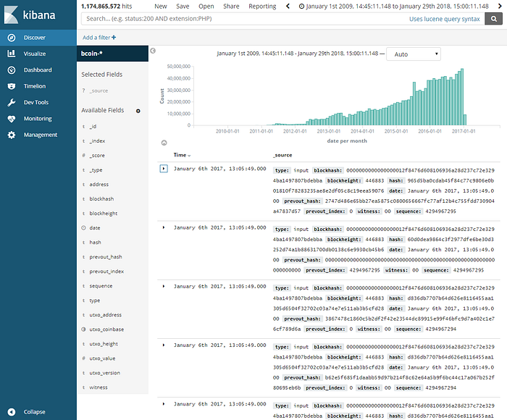Expand the fourth January 6th document row
The image size is (507, 420).
[164, 345]
